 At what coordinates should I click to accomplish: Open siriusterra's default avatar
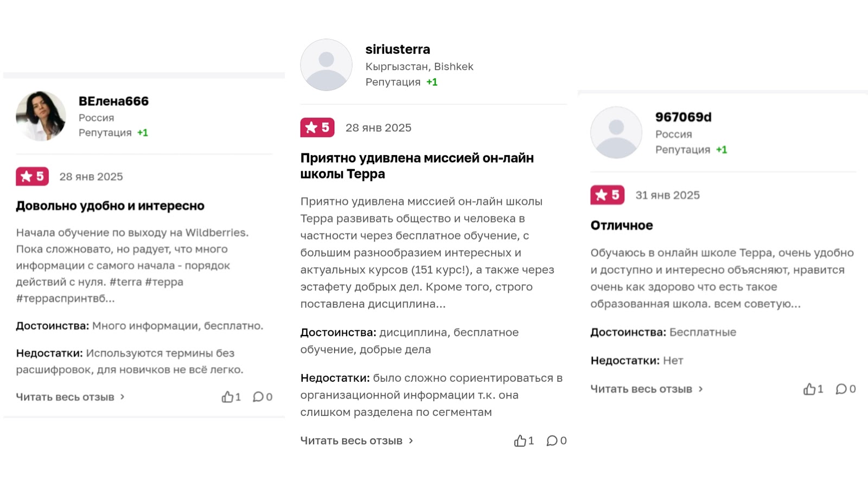coord(326,65)
